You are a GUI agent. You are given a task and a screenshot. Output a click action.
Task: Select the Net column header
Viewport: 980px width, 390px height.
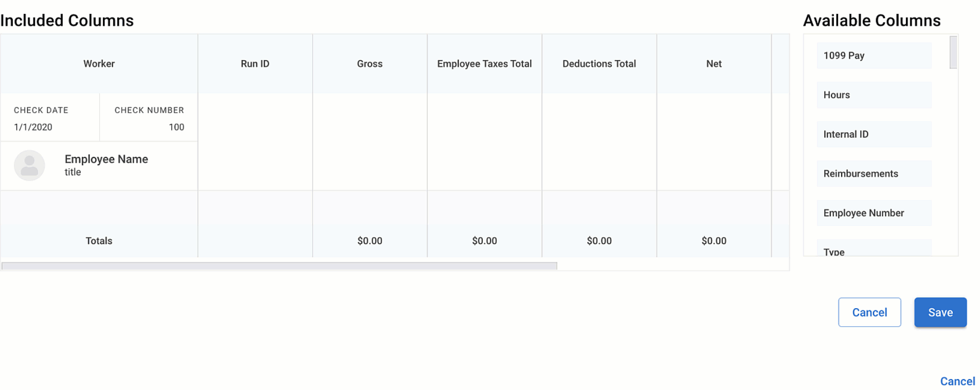tap(714, 64)
